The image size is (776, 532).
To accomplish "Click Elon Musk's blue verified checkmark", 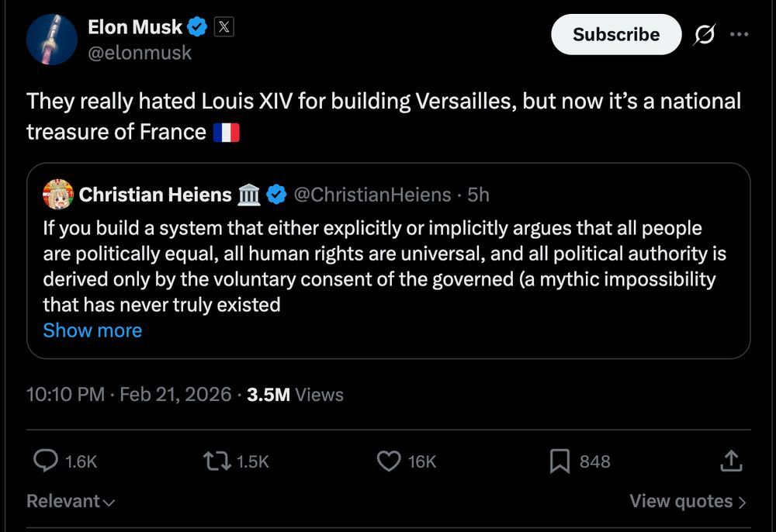I will (197, 27).
